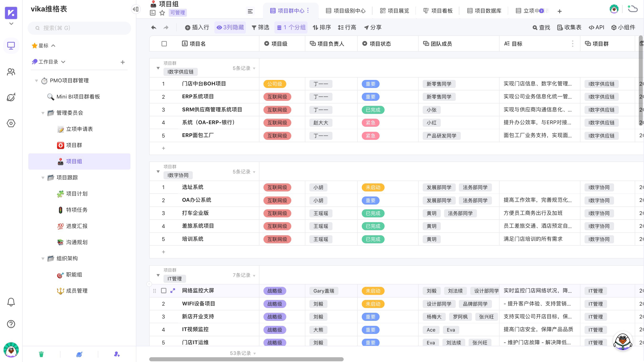Click the help question mark icon
The height and width of the screenshot is (362, 644).
pos(11,324)
